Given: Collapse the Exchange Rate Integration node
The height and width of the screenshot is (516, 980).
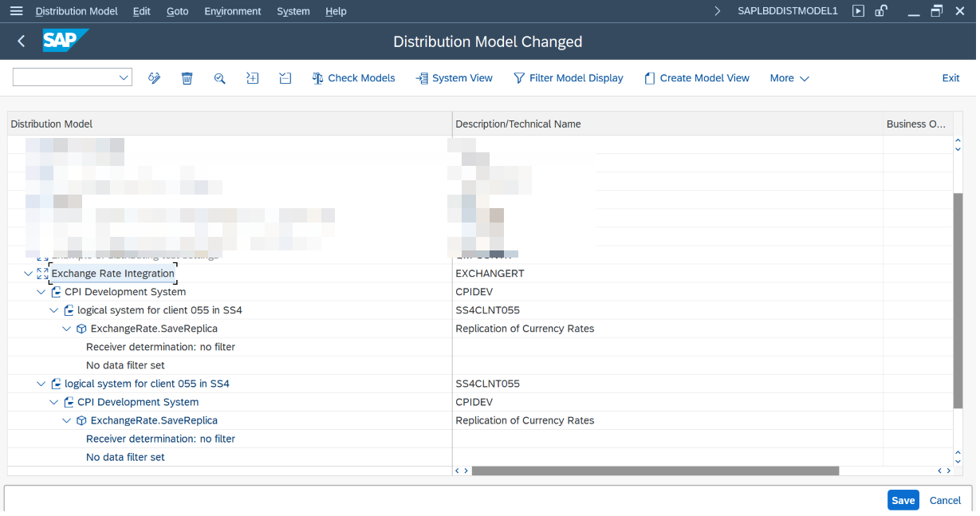Looking at the screenshot, I should tap(29, 274).
